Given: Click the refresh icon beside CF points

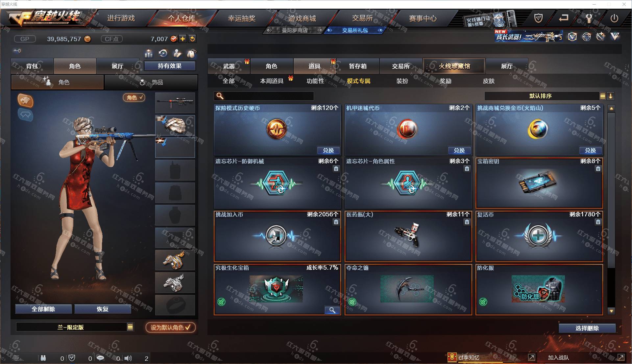Looking at the screenshot, I should point(192,39).
